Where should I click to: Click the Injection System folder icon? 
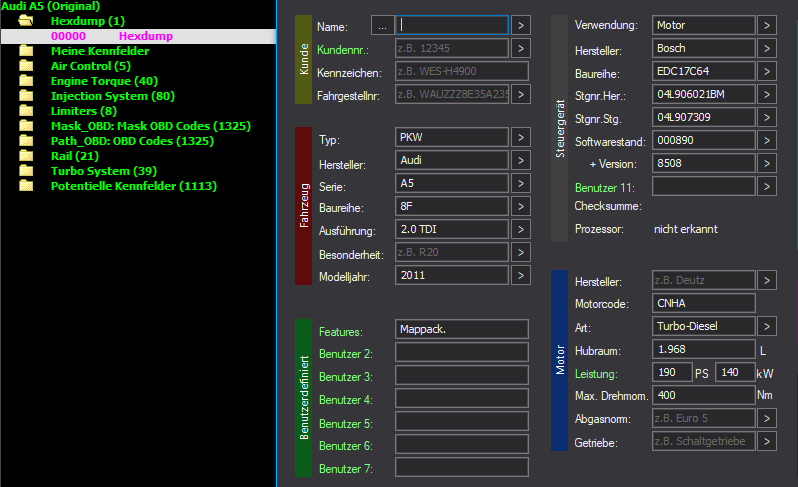pos(26,96)
